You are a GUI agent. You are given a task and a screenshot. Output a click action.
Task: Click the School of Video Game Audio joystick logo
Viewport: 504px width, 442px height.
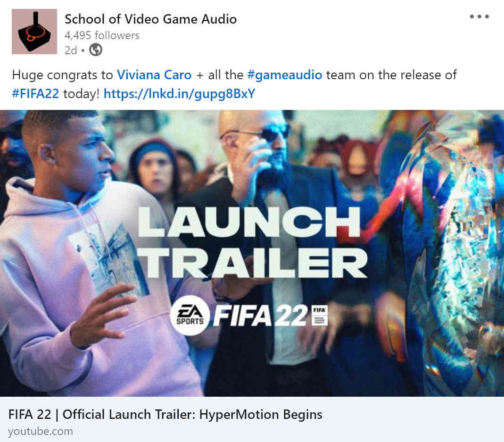[34, 32]
